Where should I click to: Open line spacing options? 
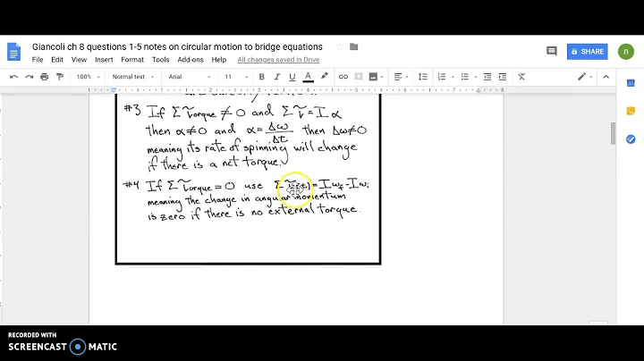[422, 77]
